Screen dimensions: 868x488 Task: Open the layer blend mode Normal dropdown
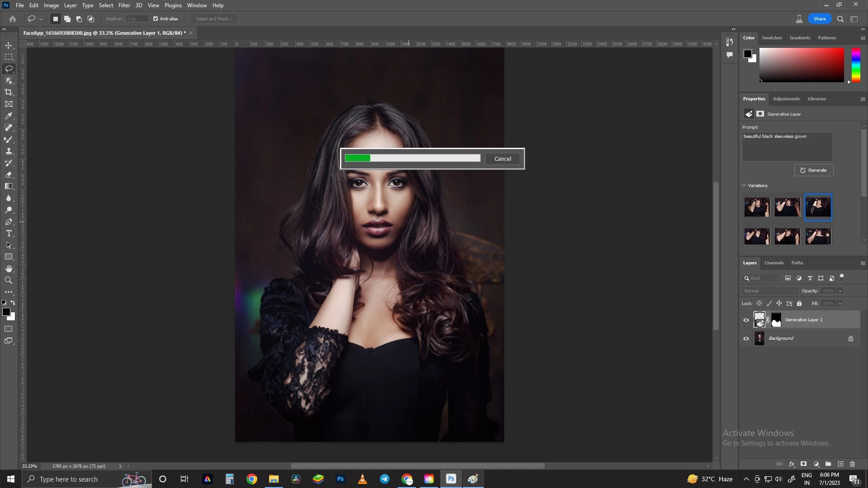click(x=769, y=291)
